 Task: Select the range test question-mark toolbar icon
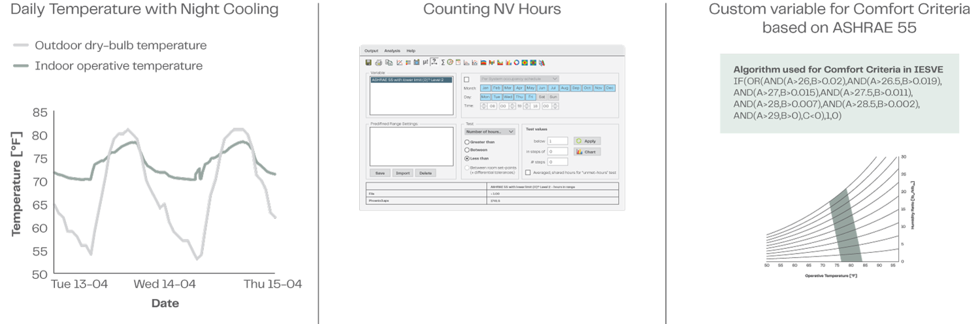(x=434, y=62)
